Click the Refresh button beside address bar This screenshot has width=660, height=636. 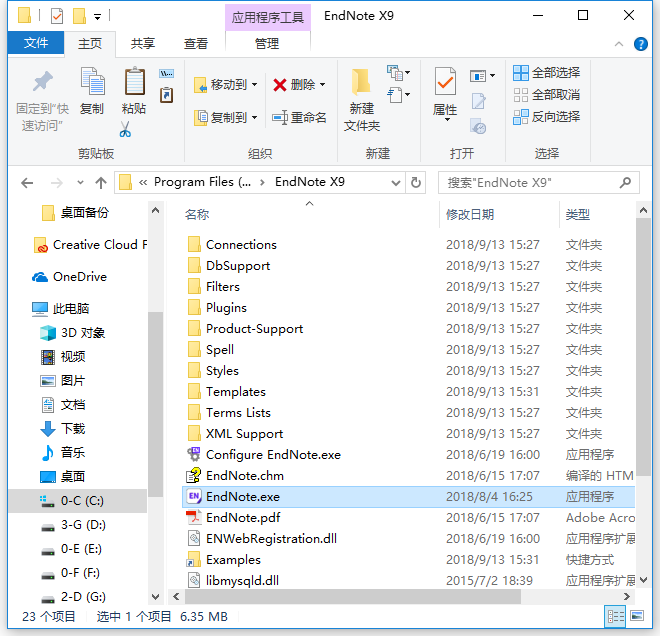[416, 183]
